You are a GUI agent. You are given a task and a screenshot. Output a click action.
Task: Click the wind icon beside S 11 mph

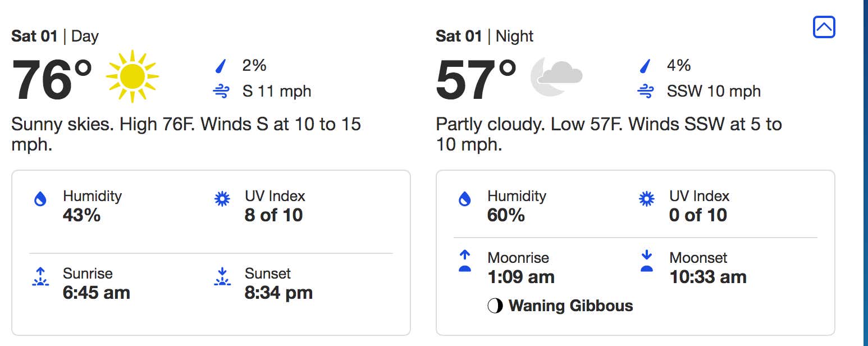click(x=221, y=91)
